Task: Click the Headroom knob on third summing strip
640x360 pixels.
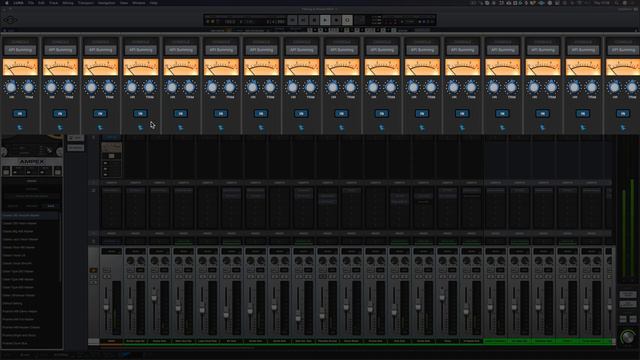Action: coord(91,87)
